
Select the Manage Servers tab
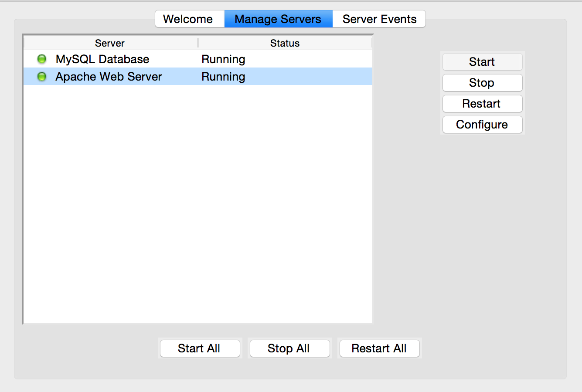click(278, 19)
